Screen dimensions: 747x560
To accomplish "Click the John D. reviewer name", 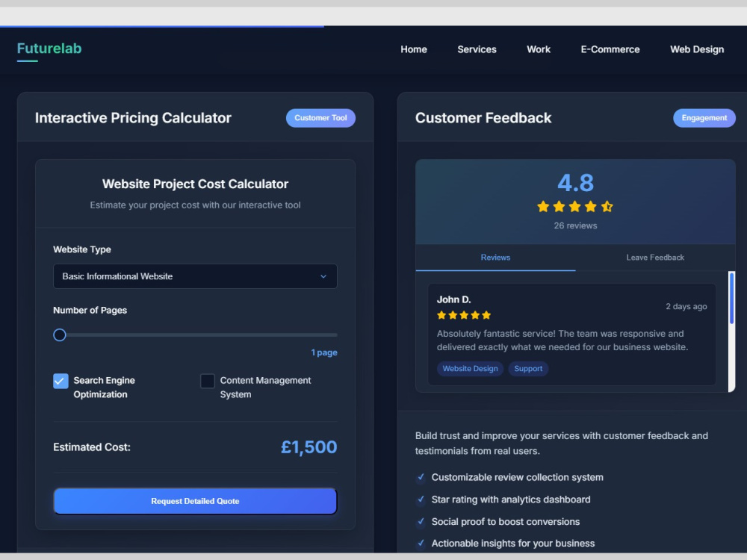I will coord(453,299).
